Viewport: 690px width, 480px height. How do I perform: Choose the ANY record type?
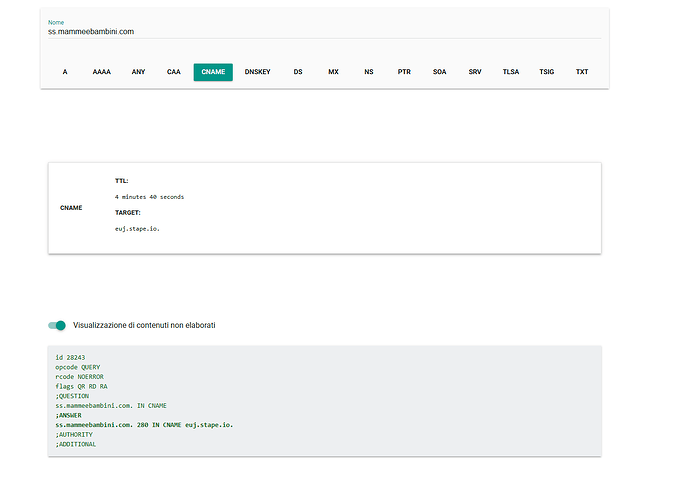(x=138, y=72)
